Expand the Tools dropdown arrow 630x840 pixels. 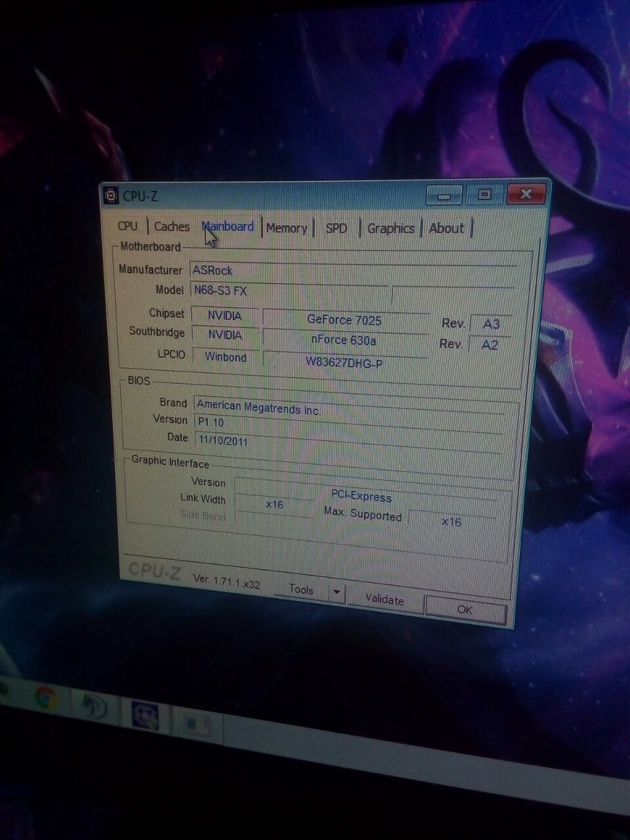(x=336, y=592)
